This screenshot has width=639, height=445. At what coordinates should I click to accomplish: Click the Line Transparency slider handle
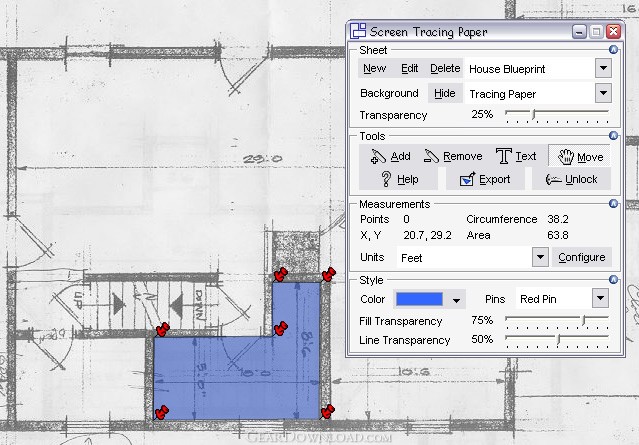[x=558, y=339]
